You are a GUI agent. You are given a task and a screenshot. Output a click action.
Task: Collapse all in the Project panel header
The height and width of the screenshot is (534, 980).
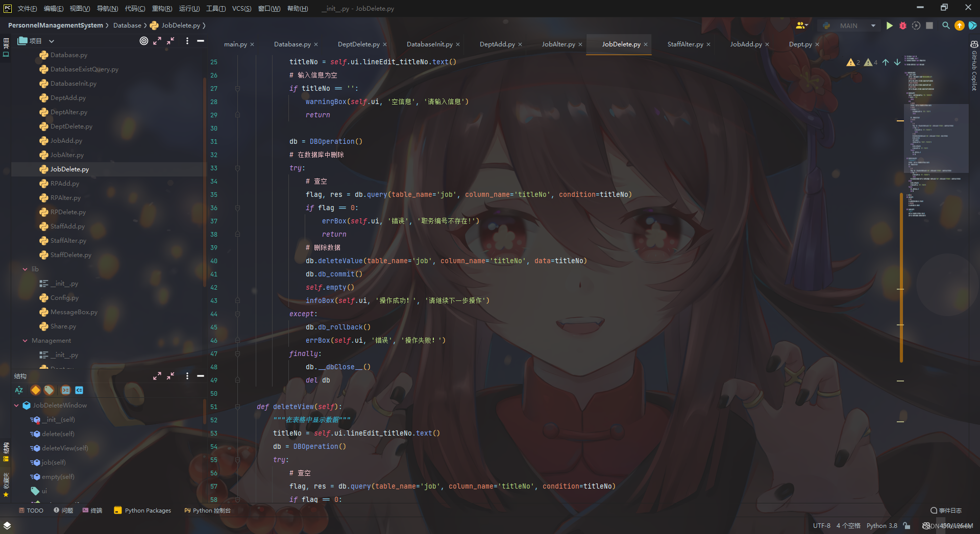(170, 41)
